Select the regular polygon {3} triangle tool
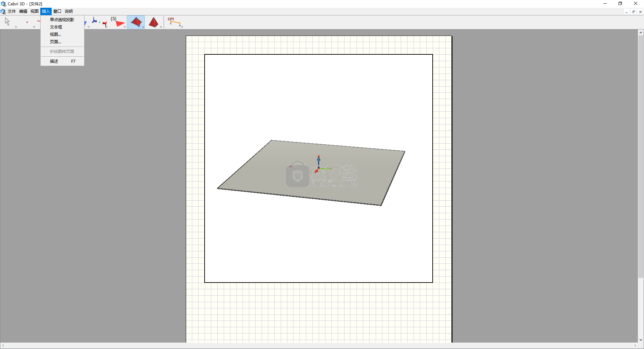The image size is (644, 349). click(118, 22)
